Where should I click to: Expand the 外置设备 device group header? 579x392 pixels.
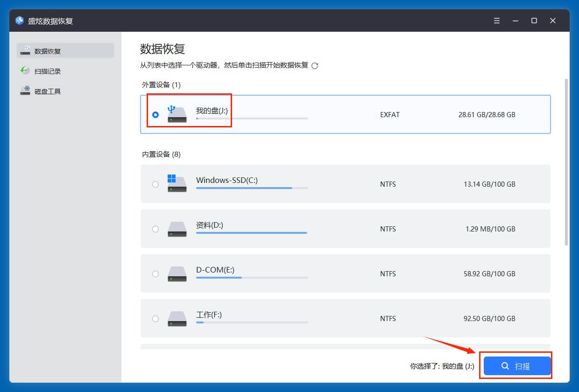pos(161,85)
